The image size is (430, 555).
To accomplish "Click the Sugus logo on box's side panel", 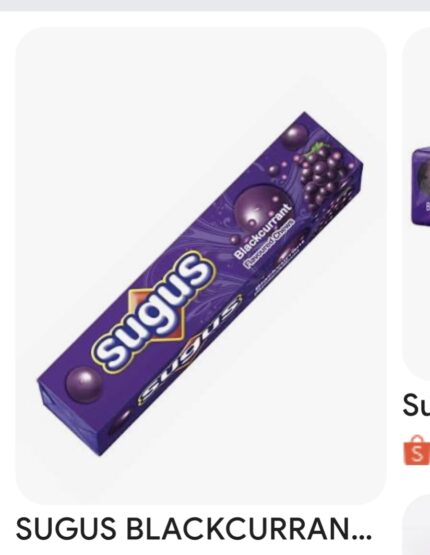I will [191, 350].
